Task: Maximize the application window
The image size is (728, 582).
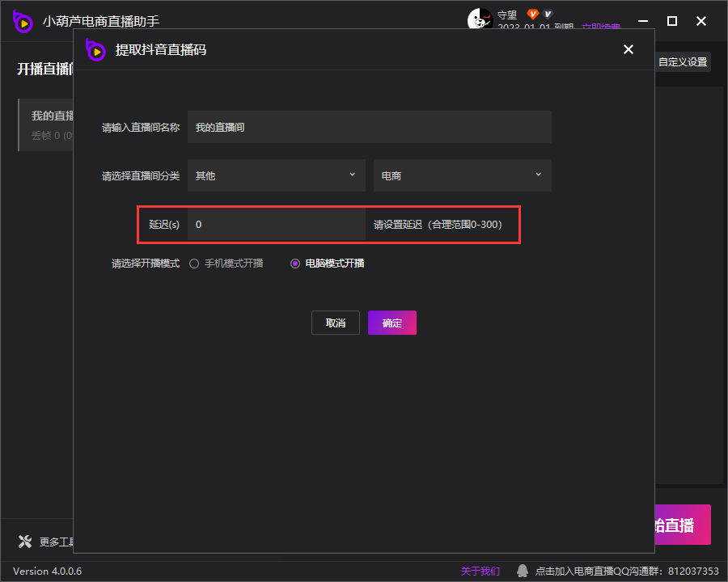Action: click(671, 20)
